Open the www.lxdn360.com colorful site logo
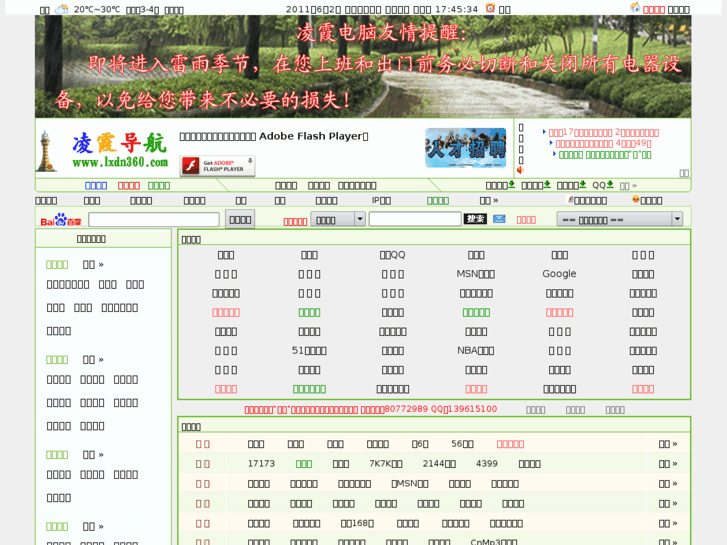The image size is (727, 545). 120,149
